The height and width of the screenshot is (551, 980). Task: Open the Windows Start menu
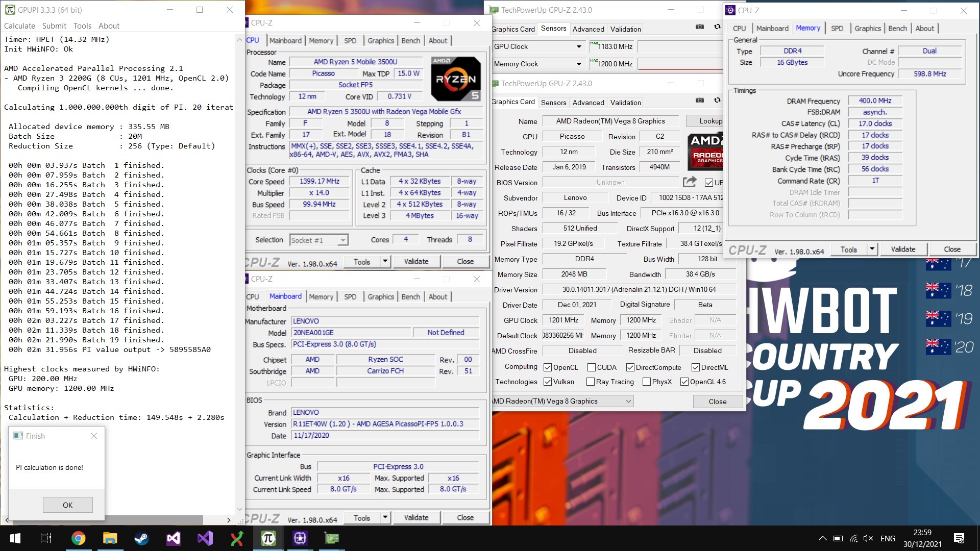(15, 538)
